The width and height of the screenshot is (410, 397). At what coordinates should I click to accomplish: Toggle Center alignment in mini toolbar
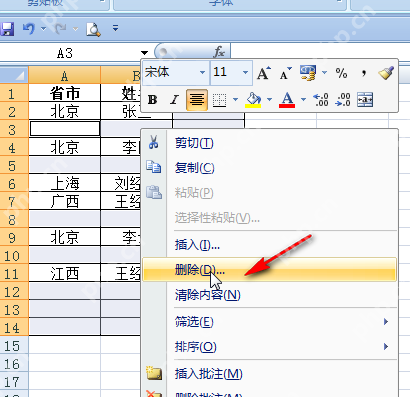pos(197,99)
